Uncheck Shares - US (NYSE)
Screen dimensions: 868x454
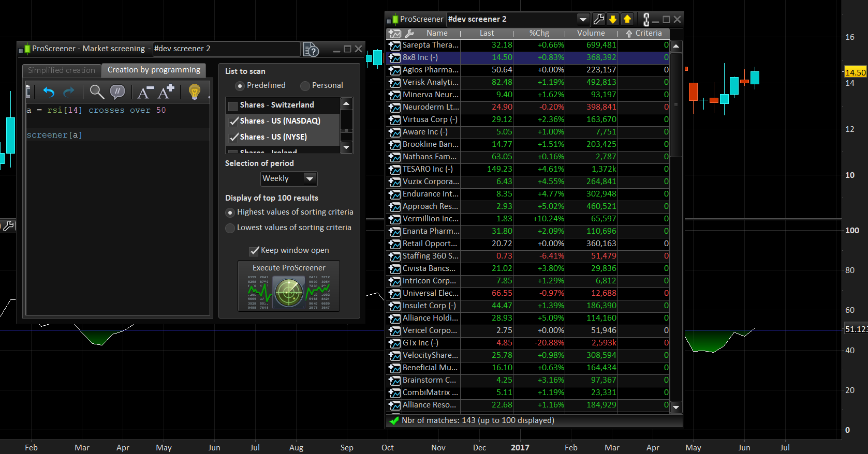(x=233, y=138)
